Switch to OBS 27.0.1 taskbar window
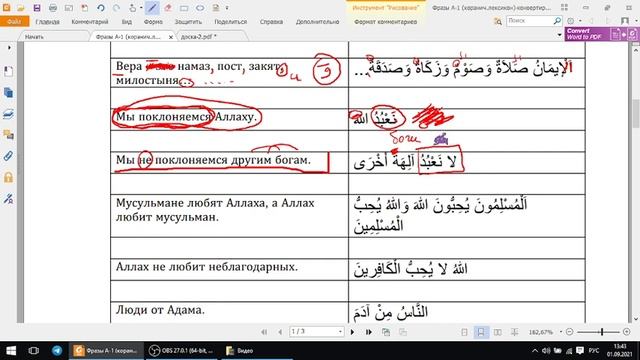 click(182, 351)
